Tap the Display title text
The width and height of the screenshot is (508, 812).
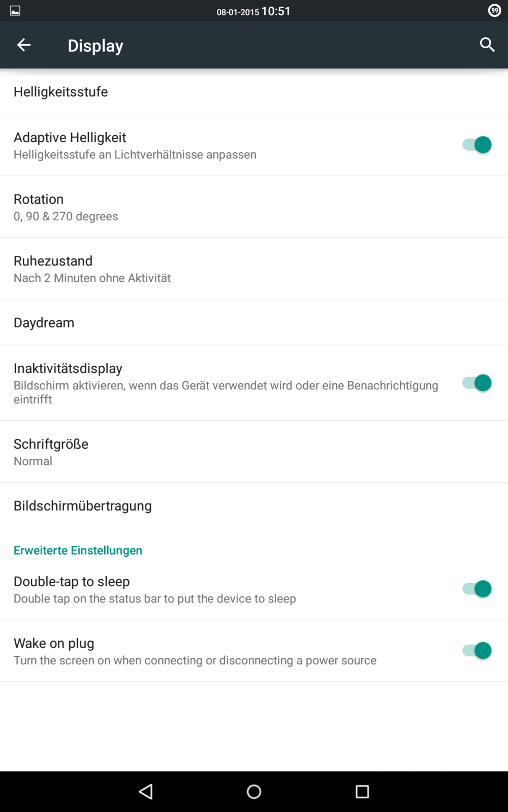tap(96, 46)
